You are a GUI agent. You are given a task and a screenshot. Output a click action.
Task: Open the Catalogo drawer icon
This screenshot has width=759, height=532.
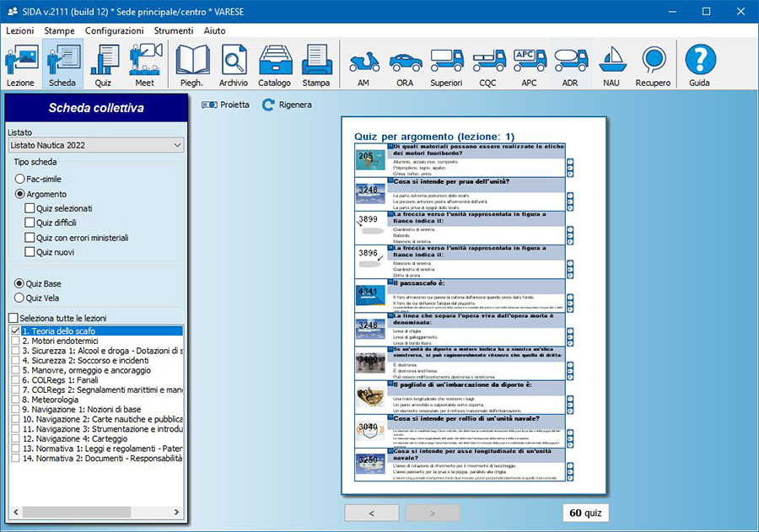pyautogui.click(x=274, y=66)
